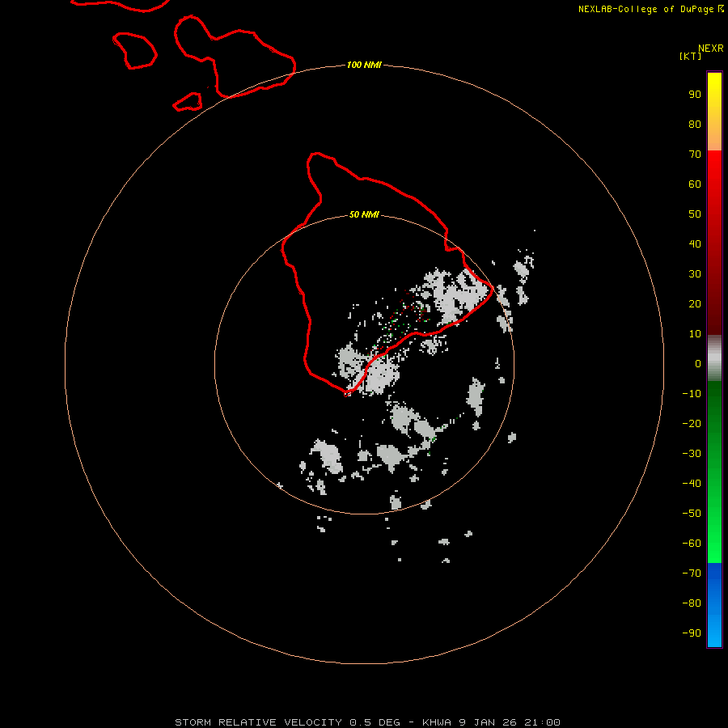
Task: Click the [KT] units label above the color scale
Action: (690, 56)
